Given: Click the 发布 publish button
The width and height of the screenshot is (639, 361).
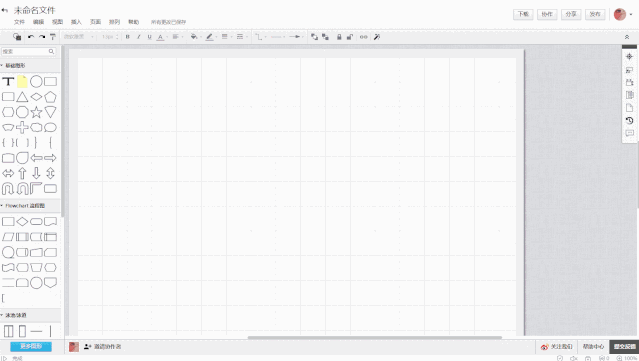Looking at the screenshot, I should tap(595, 14).
